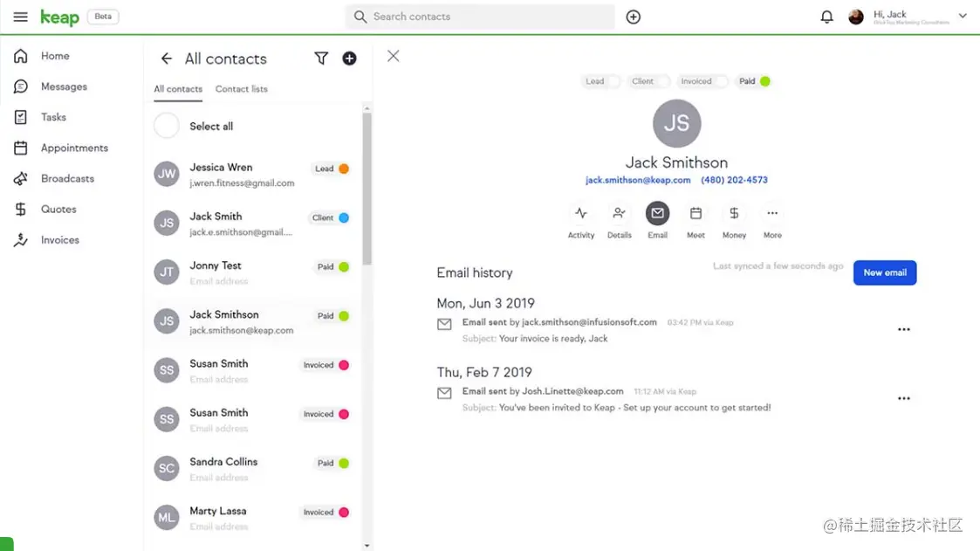Open the Details section icon
Viewport: 980px width, 551px height.
[619, 213]
